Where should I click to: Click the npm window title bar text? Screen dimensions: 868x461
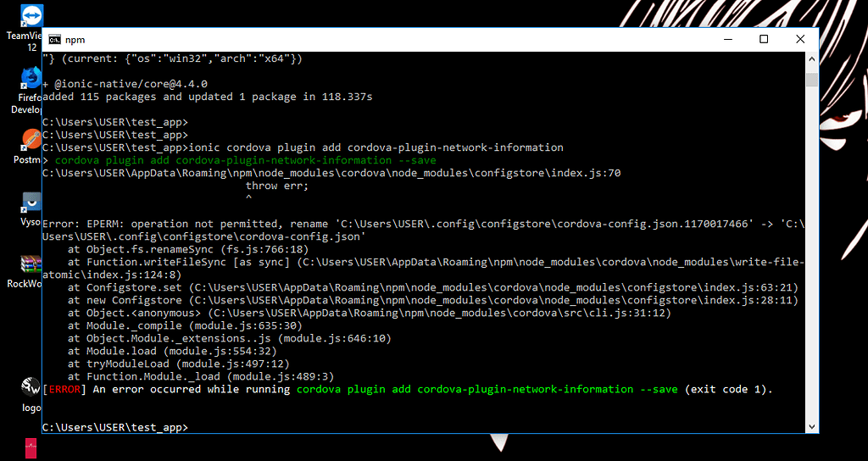(75, 40)
